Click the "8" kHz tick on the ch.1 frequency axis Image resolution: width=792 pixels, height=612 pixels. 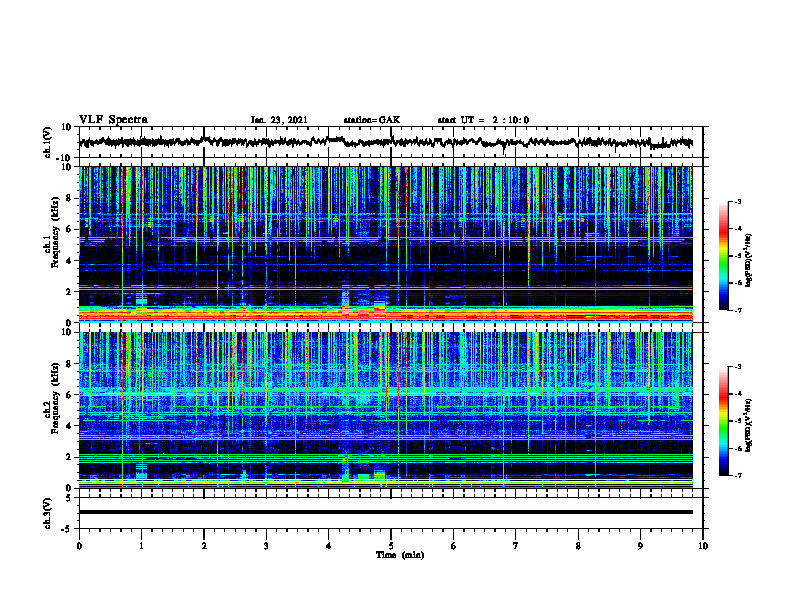pos(69,198)
